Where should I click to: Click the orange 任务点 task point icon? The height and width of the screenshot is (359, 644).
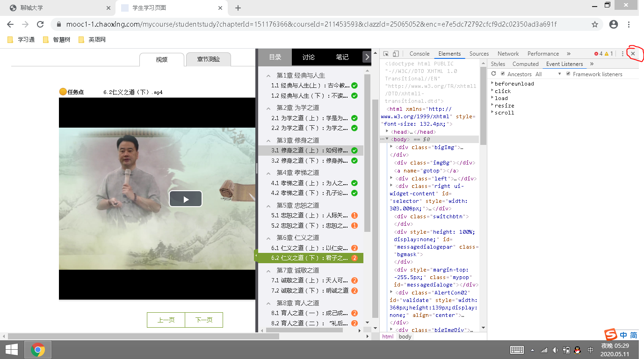[x=63, y=92]
